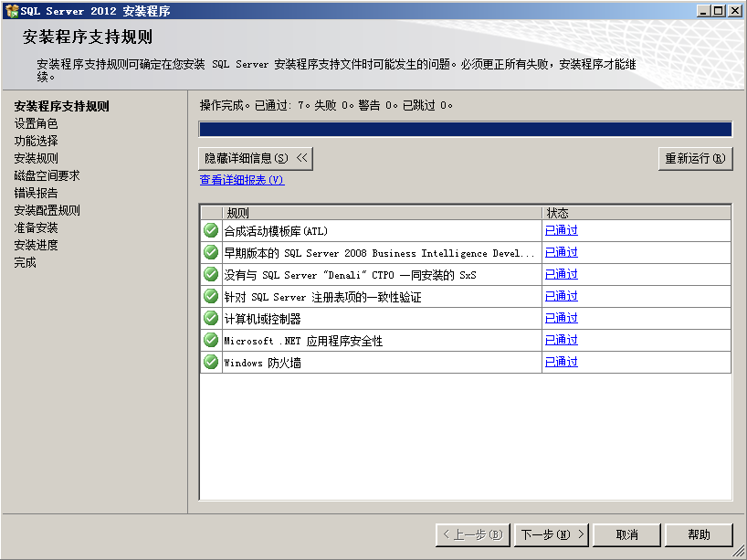Select 完成 step in sidebar
The image size is (747, 560).
25,262
